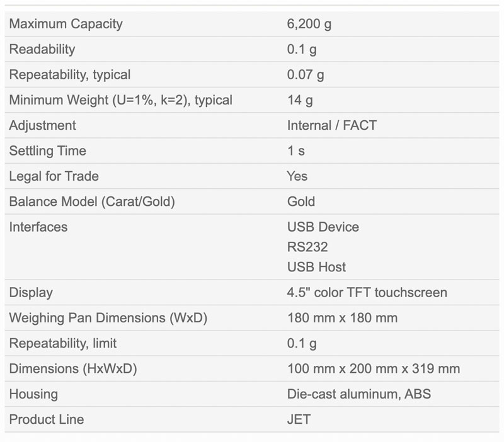Click the Minimum Weight (U=1%, k=2) label

click(120, 100)
